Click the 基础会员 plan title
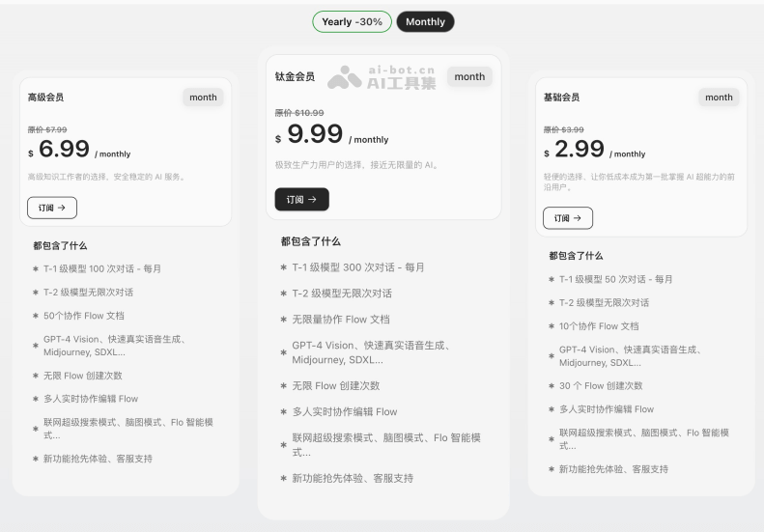The width and height of the screenshot is (764, 532). click(x=561, y=98)
